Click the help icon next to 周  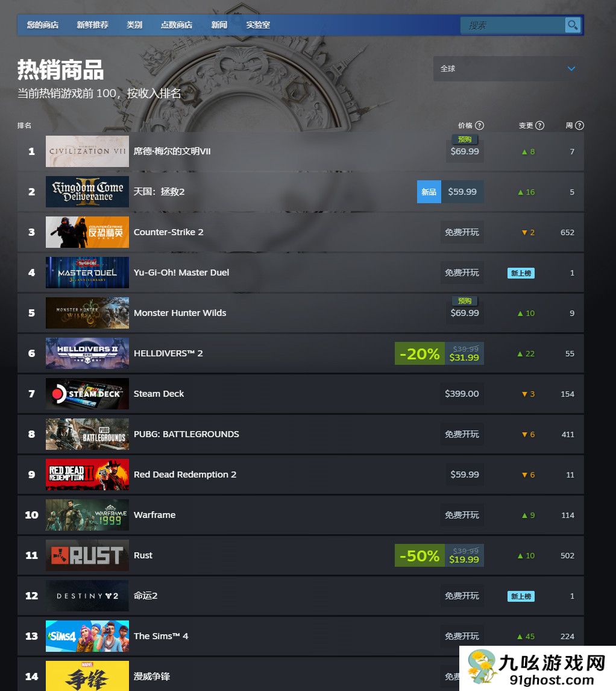(x=579, y=125)
